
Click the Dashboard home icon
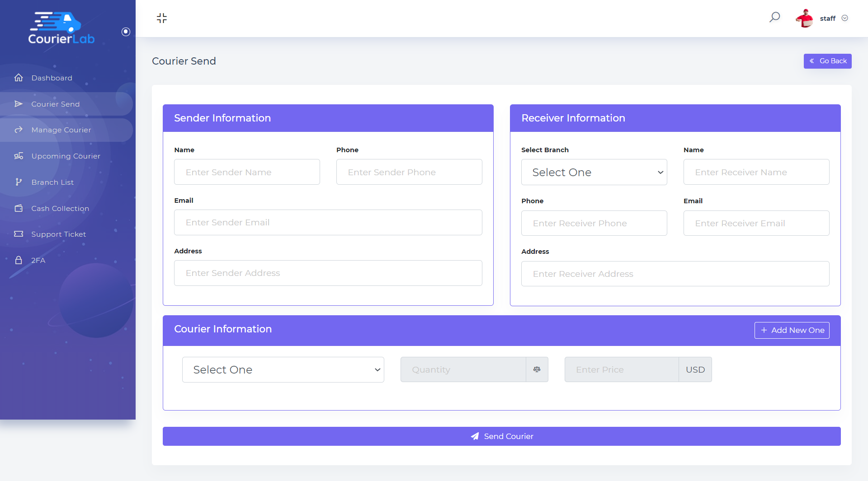(19, 78)
